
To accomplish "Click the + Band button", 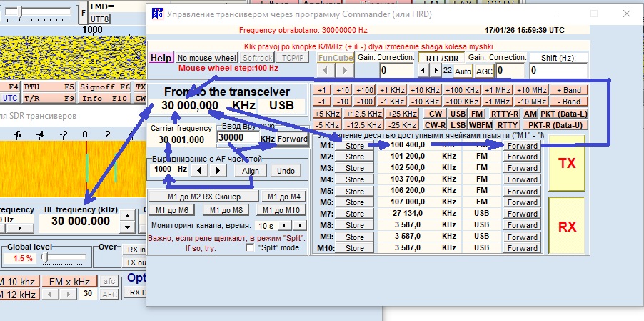I will pyautogui.click(x=568, y=90).
